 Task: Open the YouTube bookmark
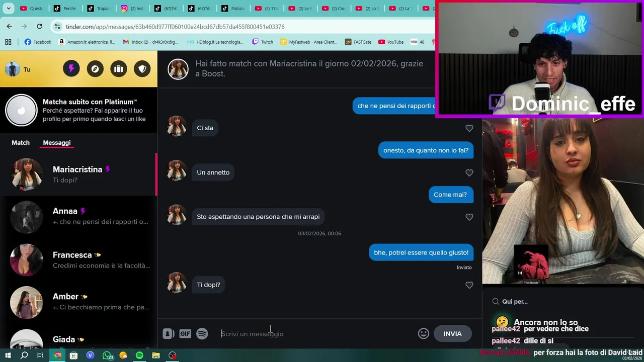tap(391, 42)
